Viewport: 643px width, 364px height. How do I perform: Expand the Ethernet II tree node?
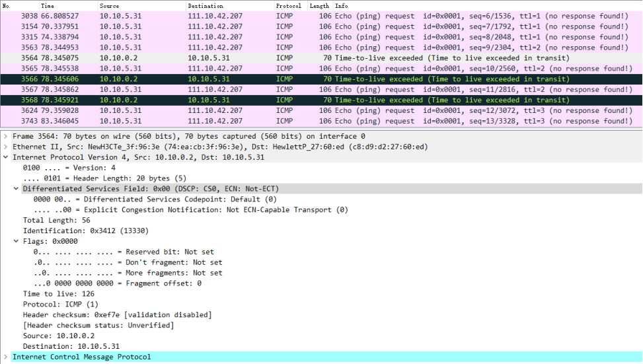coord(6,147)
